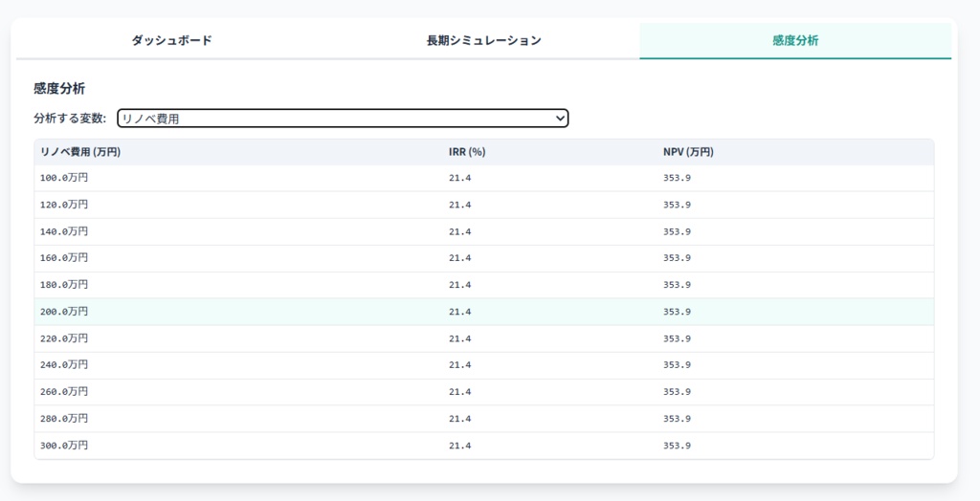Select the highlighted 200.0万円 row
The image size is (980, 501).
point(64,312)
